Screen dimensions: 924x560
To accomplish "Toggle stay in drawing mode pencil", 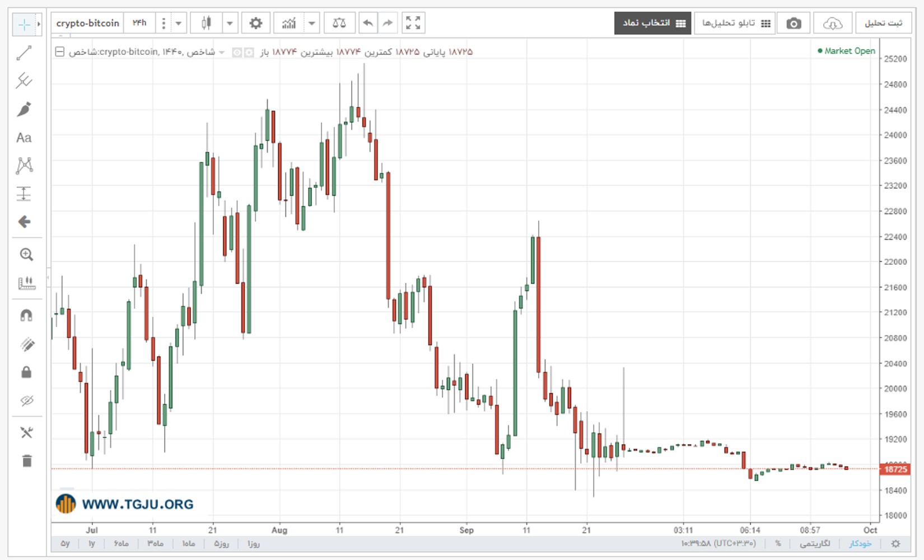I will pos(26,344).
